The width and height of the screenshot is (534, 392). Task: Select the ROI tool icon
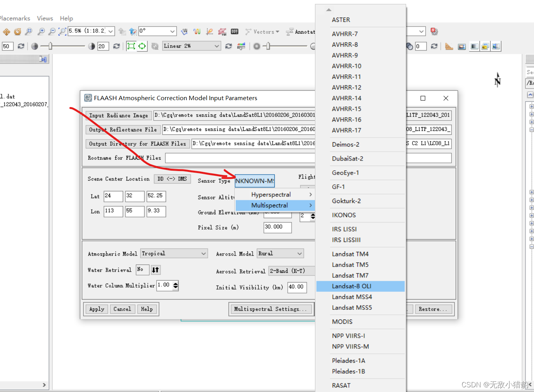tap(222, 32)
